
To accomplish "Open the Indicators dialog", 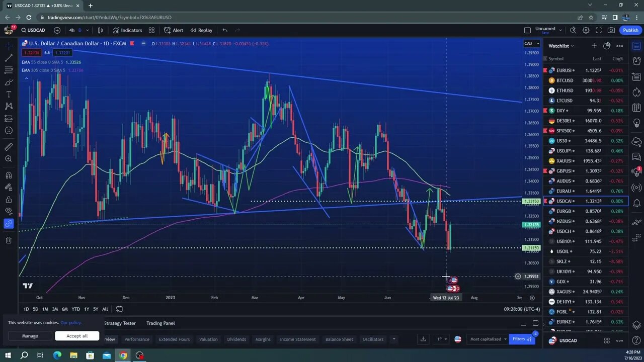I will (x=127, y=30).
